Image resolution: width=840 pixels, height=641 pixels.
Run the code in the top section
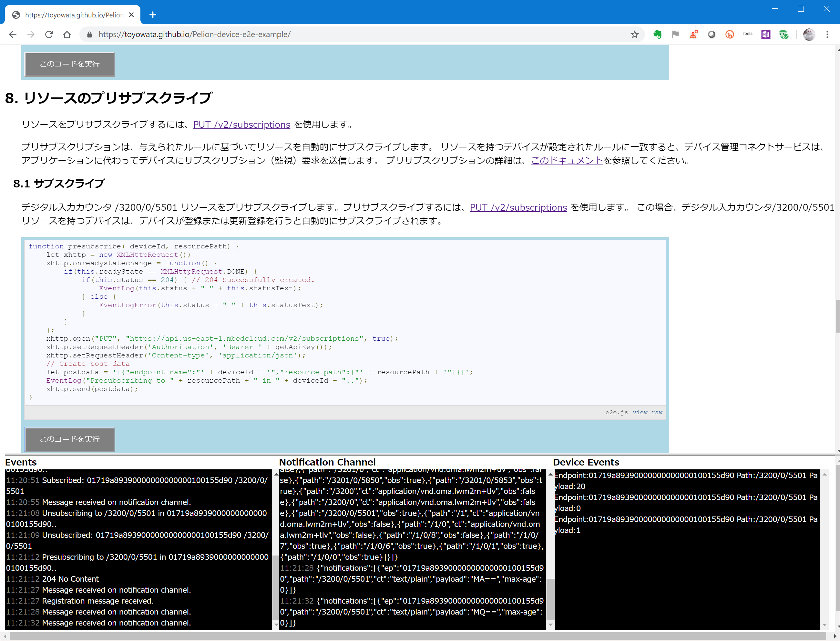pyautogui.click(x=69, y=64)
